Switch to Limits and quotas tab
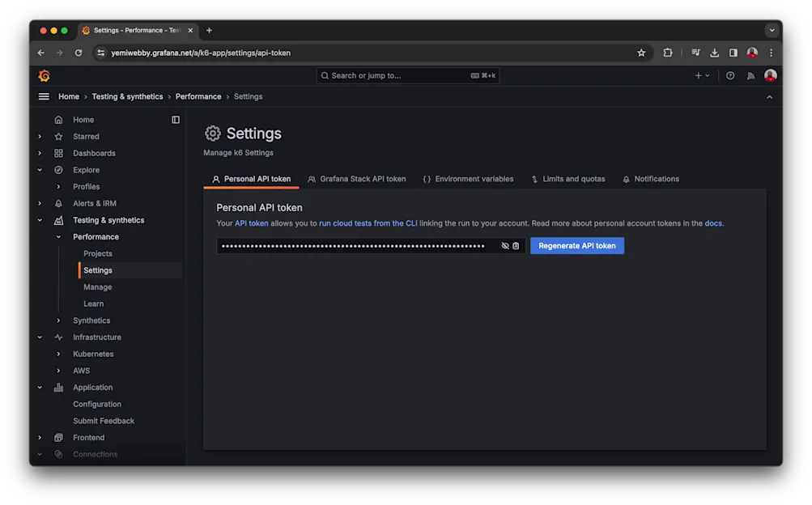 point(568,179)
